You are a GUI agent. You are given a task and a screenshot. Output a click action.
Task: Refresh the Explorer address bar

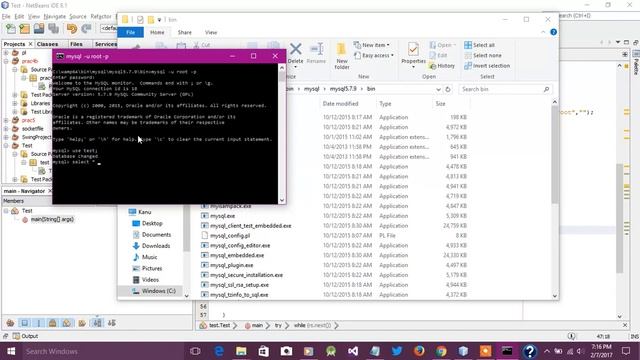pos(448,89)
